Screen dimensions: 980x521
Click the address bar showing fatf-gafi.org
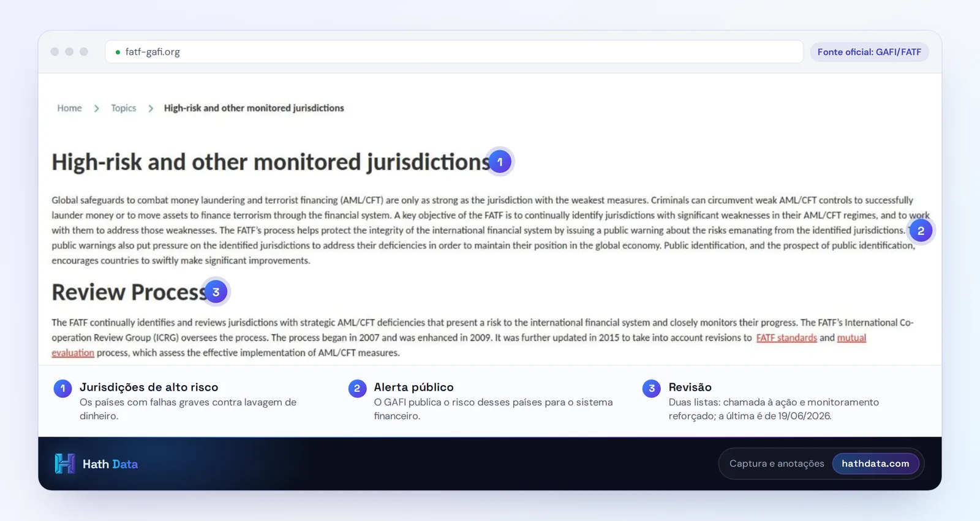tap(454, 52)
